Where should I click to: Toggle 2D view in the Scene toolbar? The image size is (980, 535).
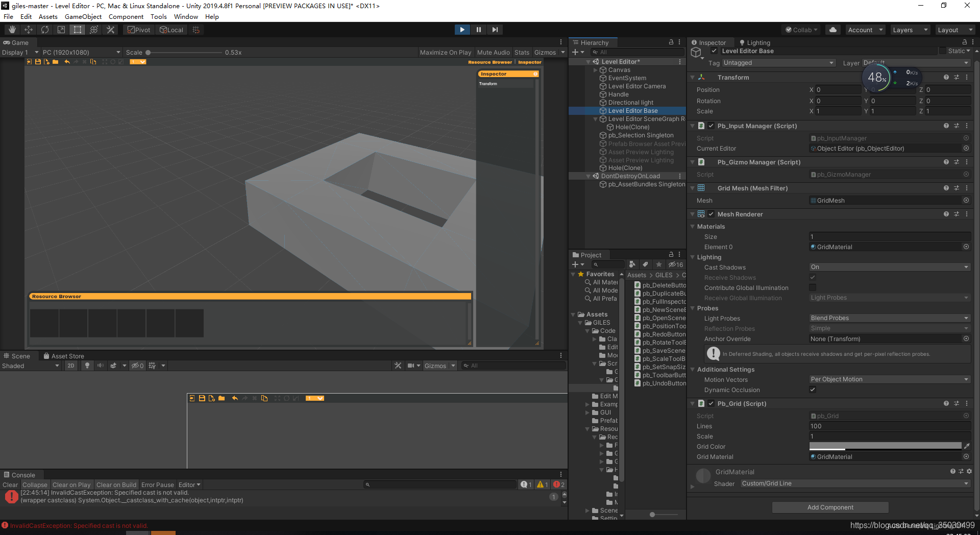point(71,366)
